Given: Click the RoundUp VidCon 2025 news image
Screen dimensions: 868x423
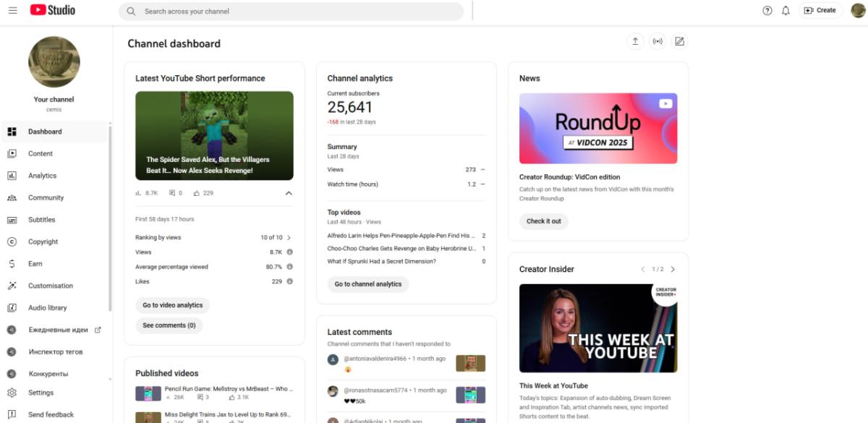Looking at the screenshot, I should pos(598,128).
